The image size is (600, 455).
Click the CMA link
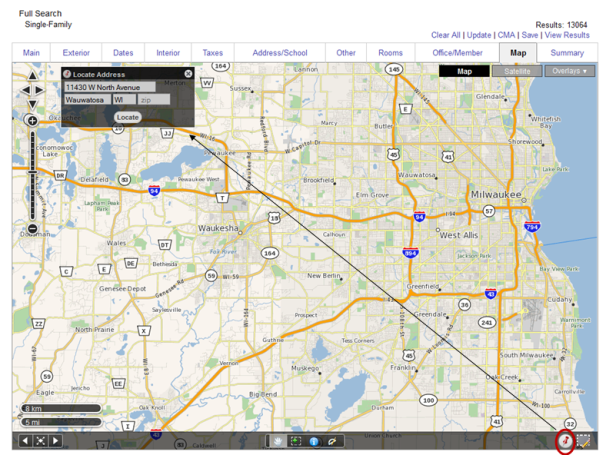pos(506,35)
